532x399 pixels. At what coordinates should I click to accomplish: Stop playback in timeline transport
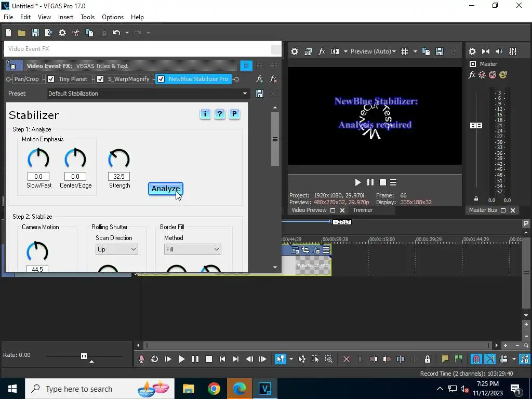209,359
